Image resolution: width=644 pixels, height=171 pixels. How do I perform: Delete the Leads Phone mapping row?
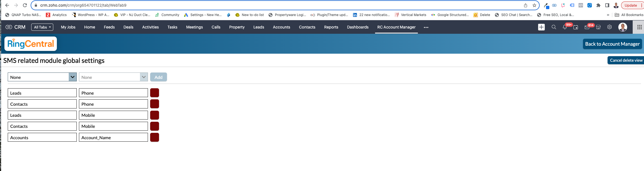tap(155, 93)
